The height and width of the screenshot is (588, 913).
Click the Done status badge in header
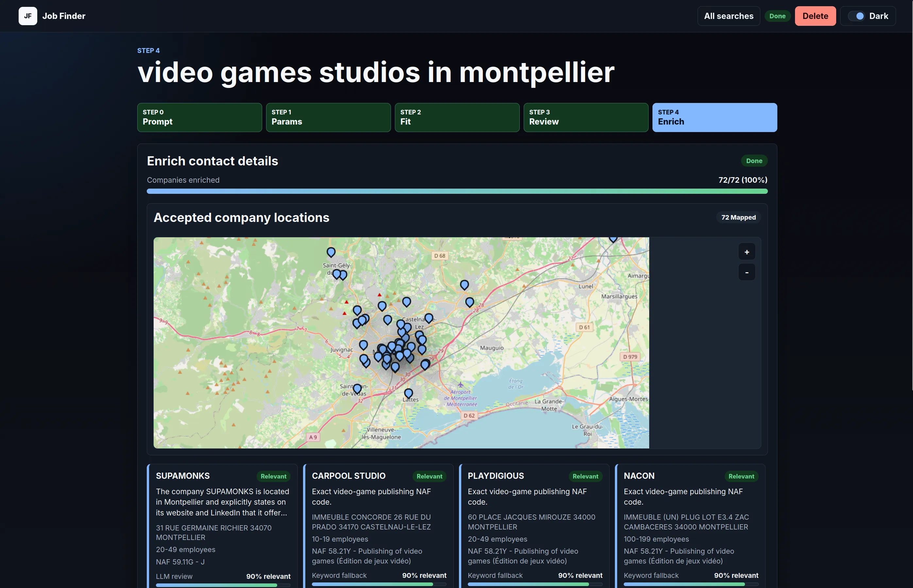point(777,16)
